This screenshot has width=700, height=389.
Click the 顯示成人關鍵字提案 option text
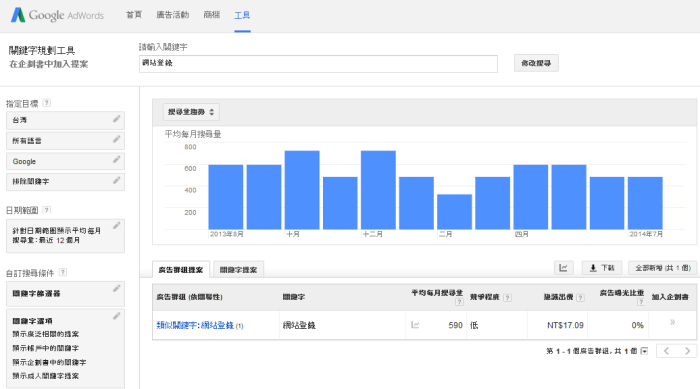coord(46,376)
